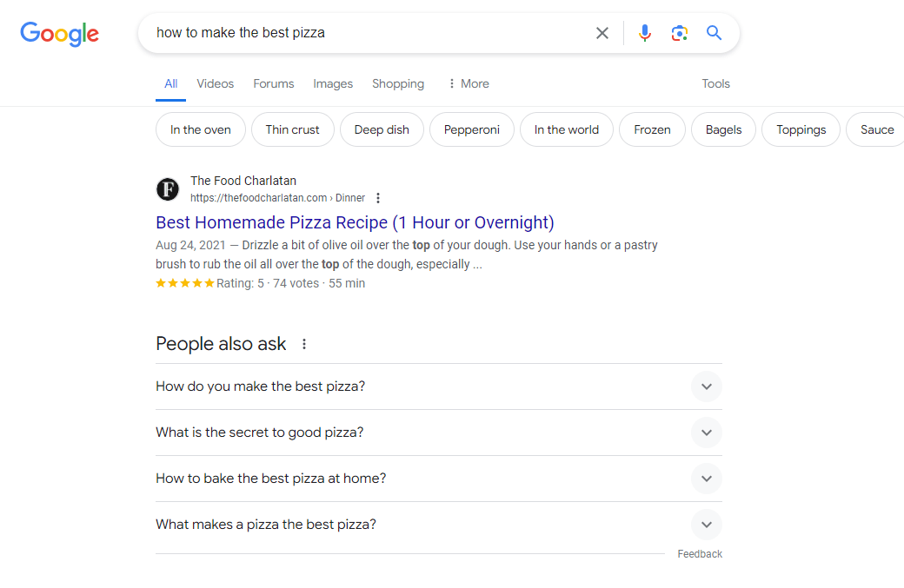Open the Tools search options

coord(715,83)
